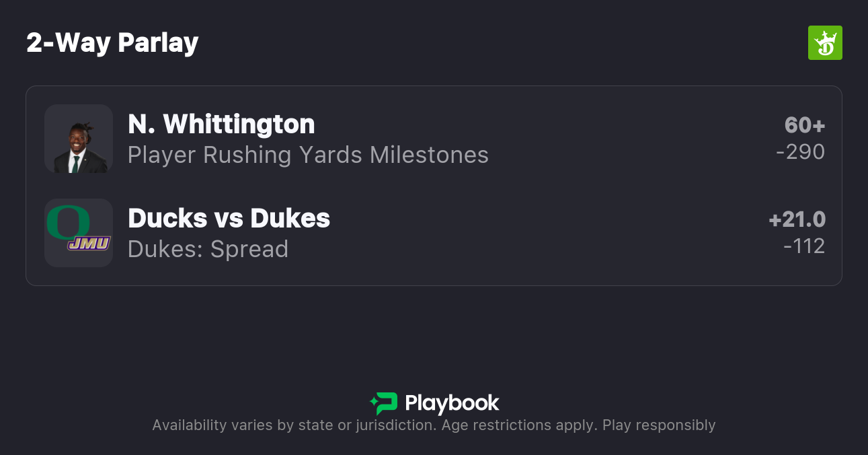Click the DraftKings logo icon

coord(825,43)
